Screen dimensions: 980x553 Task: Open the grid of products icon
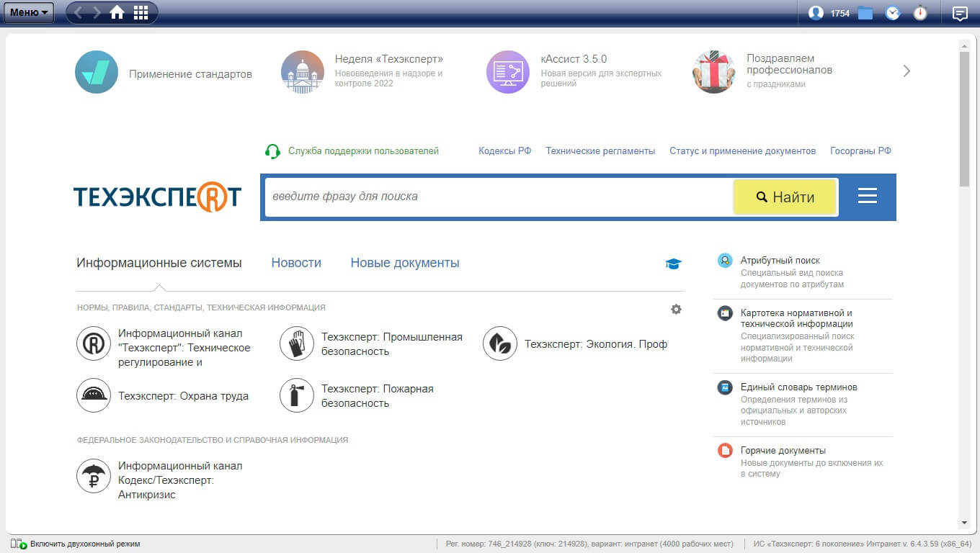[x=141, y=13]
